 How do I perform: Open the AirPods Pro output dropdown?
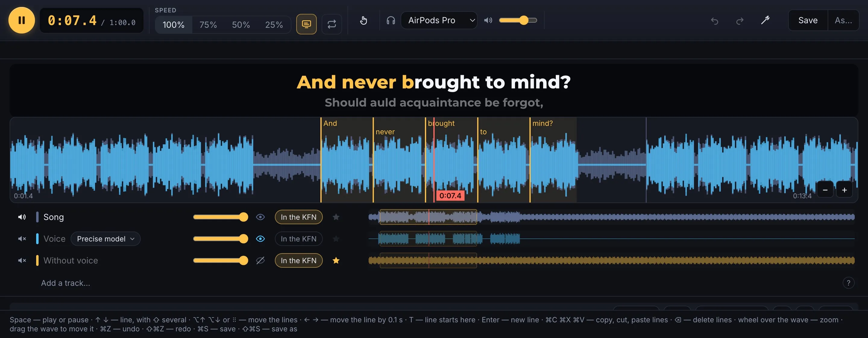[439, 21]
